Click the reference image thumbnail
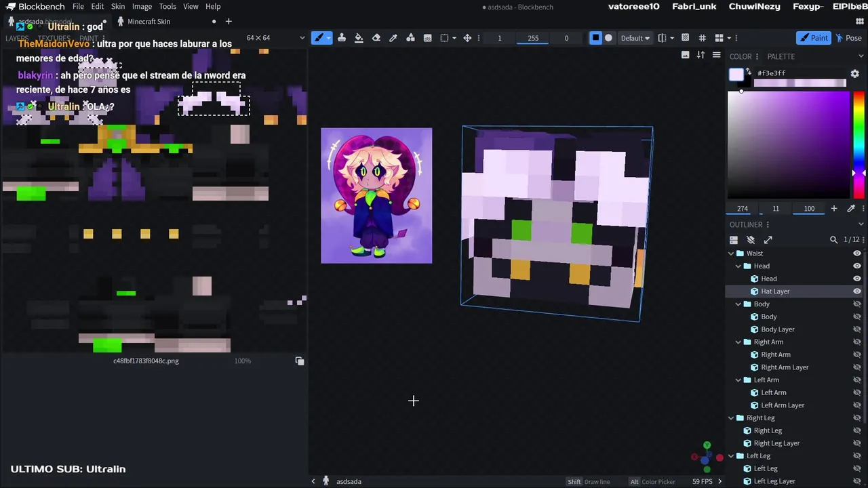Viewport: 868px width, 488px height. pos(376,195)
